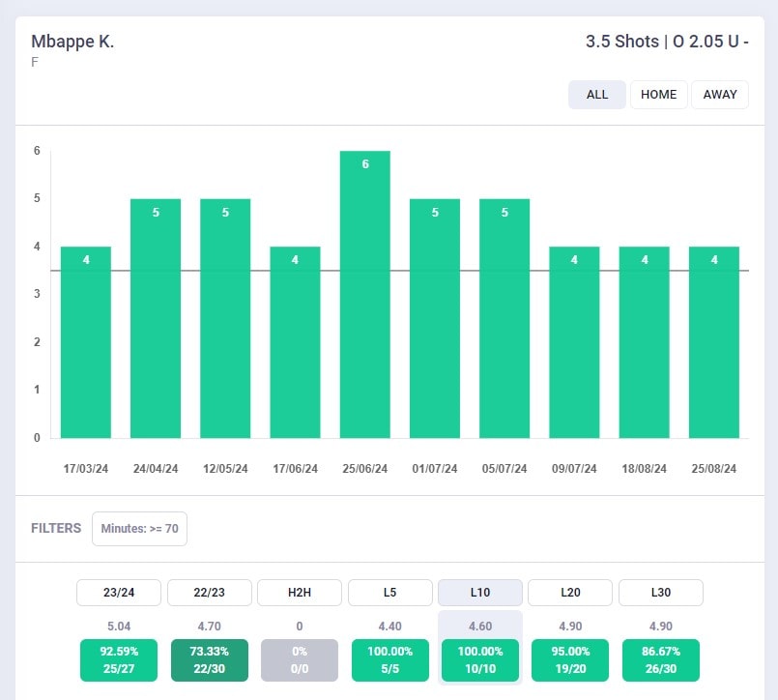
Task: Click the bar for 18/08/24
Action: (644, 342)
